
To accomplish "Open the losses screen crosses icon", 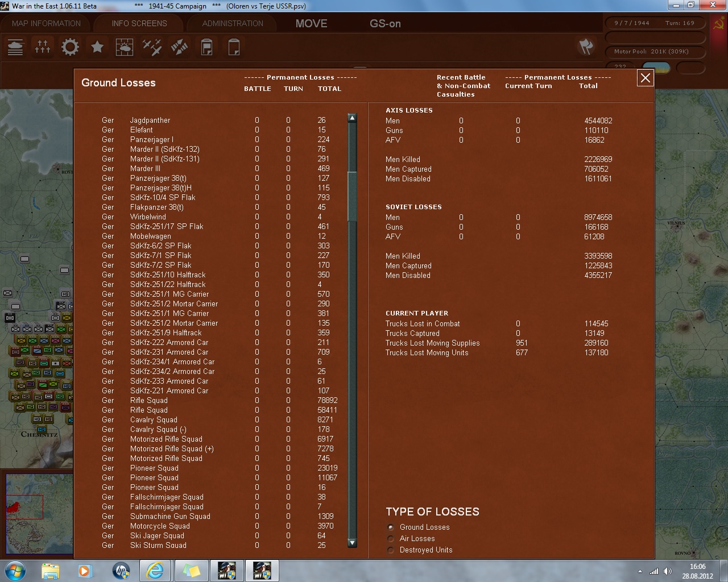I will 43,47.
